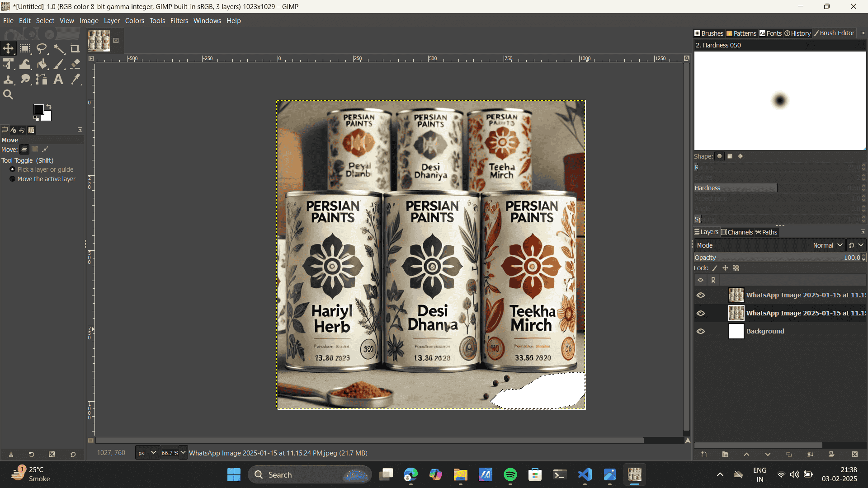The width and height of the screenshot is (868, 488).
Task: Open the image menu at ruler corner
Action: point(91,58)
